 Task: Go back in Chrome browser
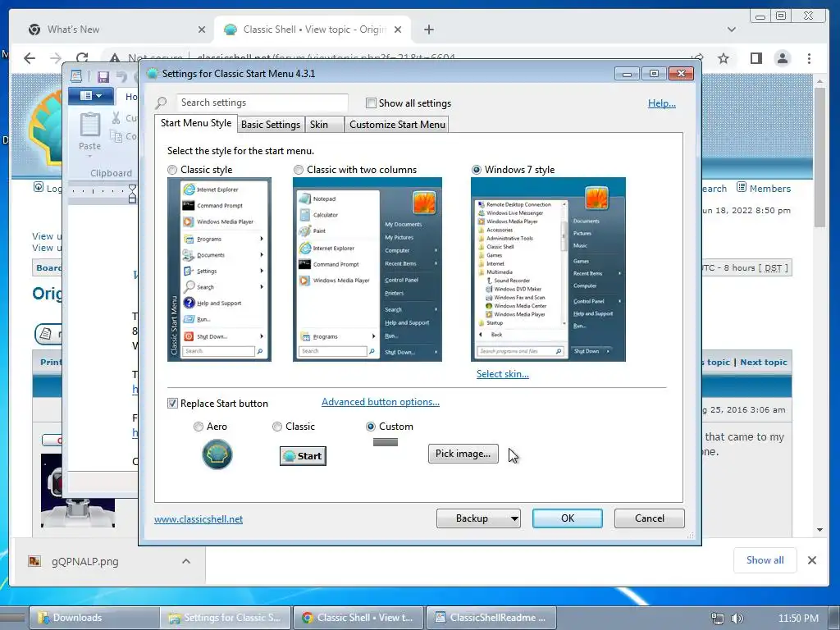(x=30, y=58)
